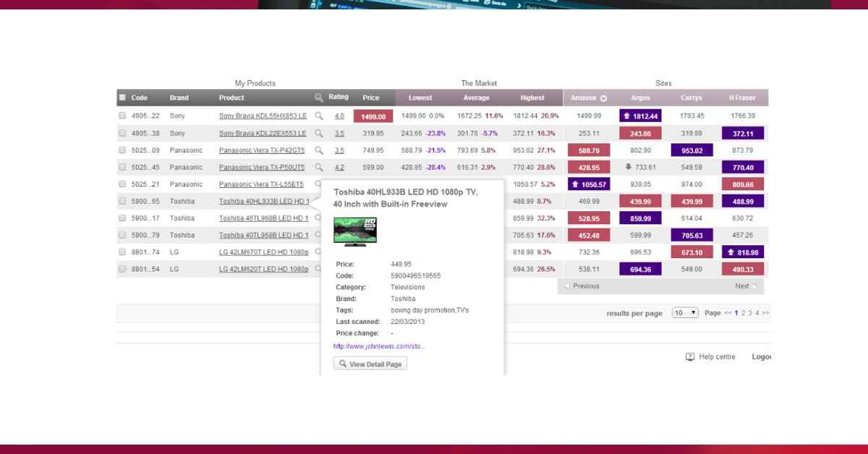Open Toshiba 40HL933B LED HD product link
The width and height of the screenshot is (868, 454).
pos(264,201)
